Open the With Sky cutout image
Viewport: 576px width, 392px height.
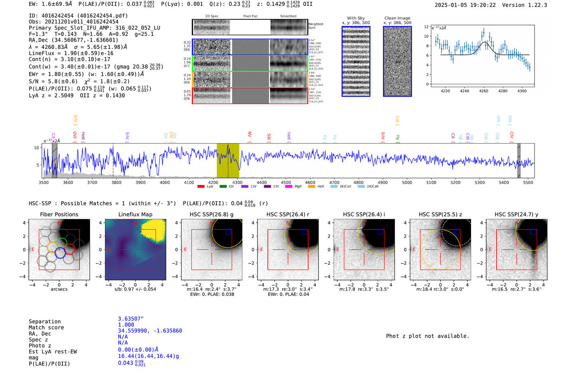coord(356,61)
